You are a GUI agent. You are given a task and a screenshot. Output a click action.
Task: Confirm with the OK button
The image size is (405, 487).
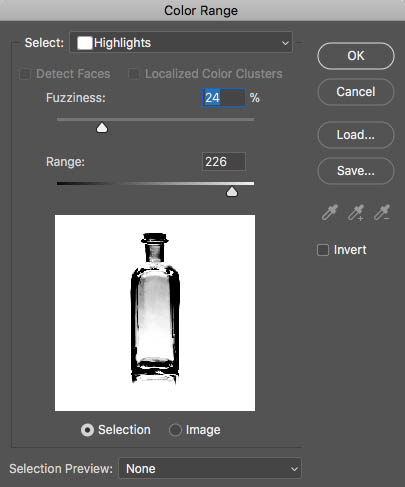coord(356,56)
